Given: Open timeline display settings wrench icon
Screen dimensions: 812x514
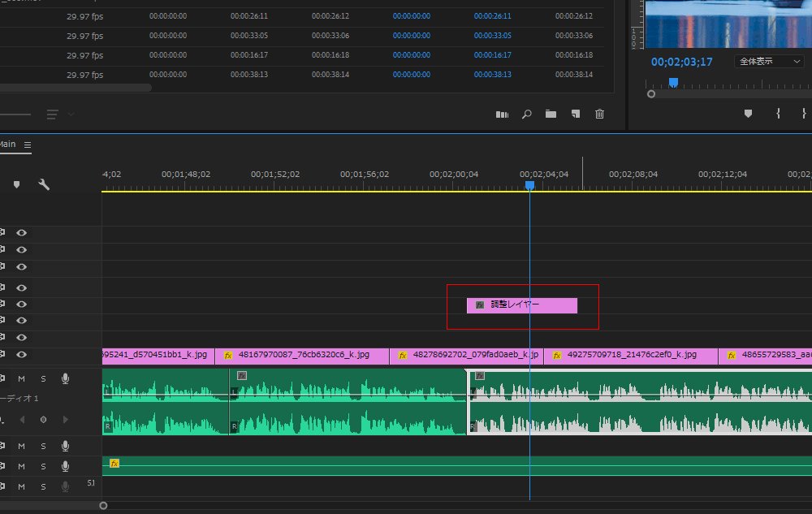Looking at the screenshot, I should [44, 184].
